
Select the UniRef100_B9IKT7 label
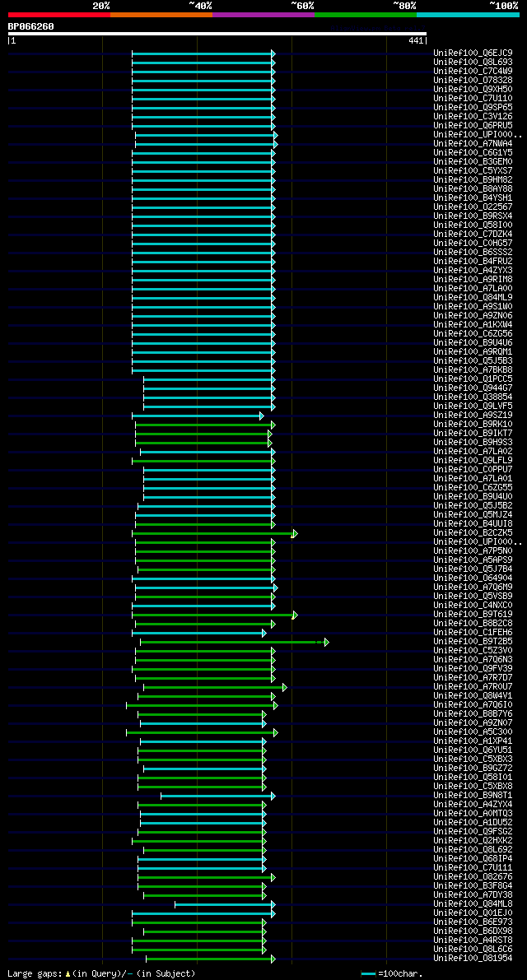click(473, 434)
